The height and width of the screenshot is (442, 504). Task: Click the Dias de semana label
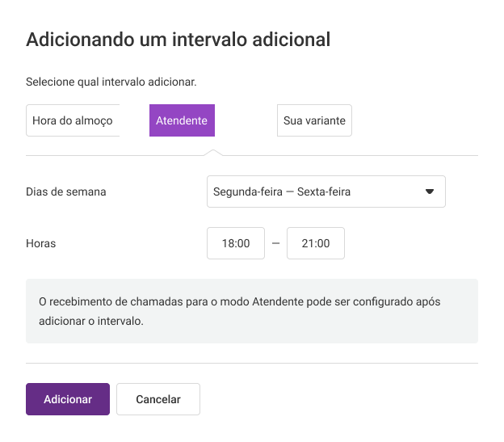point(66,192)
